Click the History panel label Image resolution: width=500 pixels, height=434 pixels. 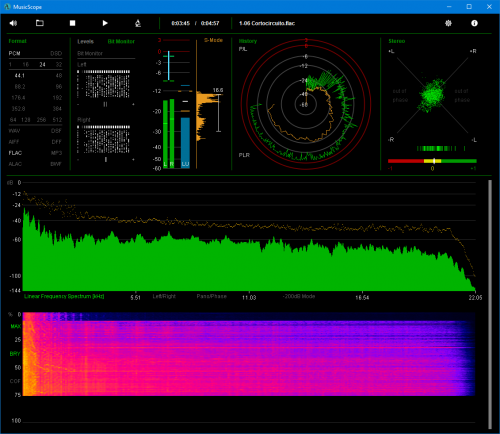pyautogui.click(x=248, y=41)
